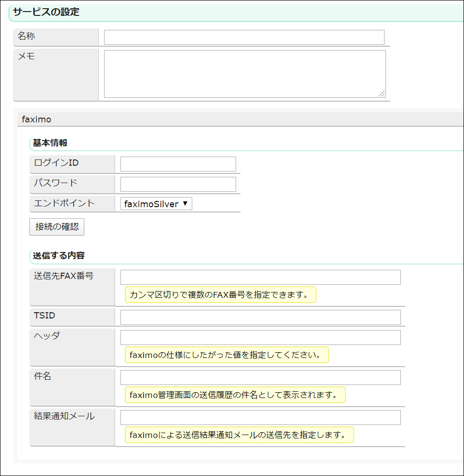The height and width of the screenshot is (476, 464).
Task: Click the 基本情報 section heading
Action: pos(50,143)
